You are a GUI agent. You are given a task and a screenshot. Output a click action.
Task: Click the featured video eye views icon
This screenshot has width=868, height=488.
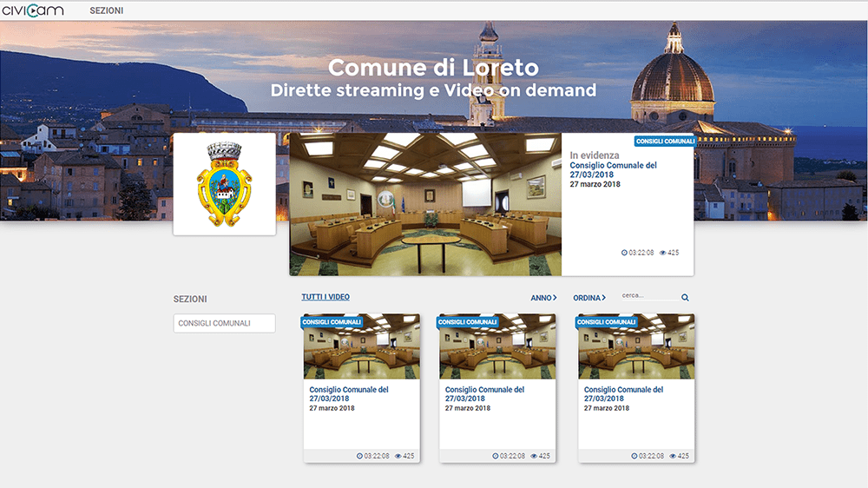click(662, 253)
